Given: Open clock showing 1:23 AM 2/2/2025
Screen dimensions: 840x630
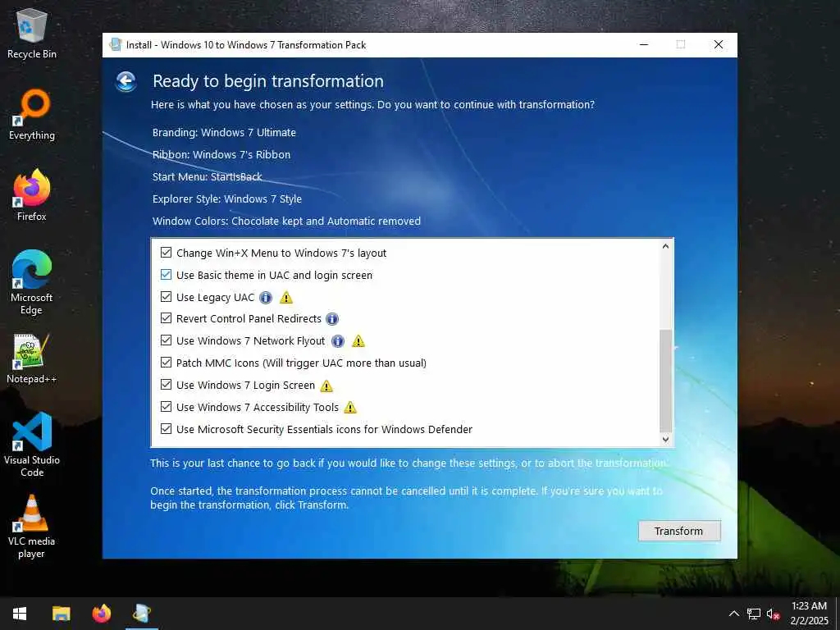Looking at the screenshot, I should (x=809, y=614).
